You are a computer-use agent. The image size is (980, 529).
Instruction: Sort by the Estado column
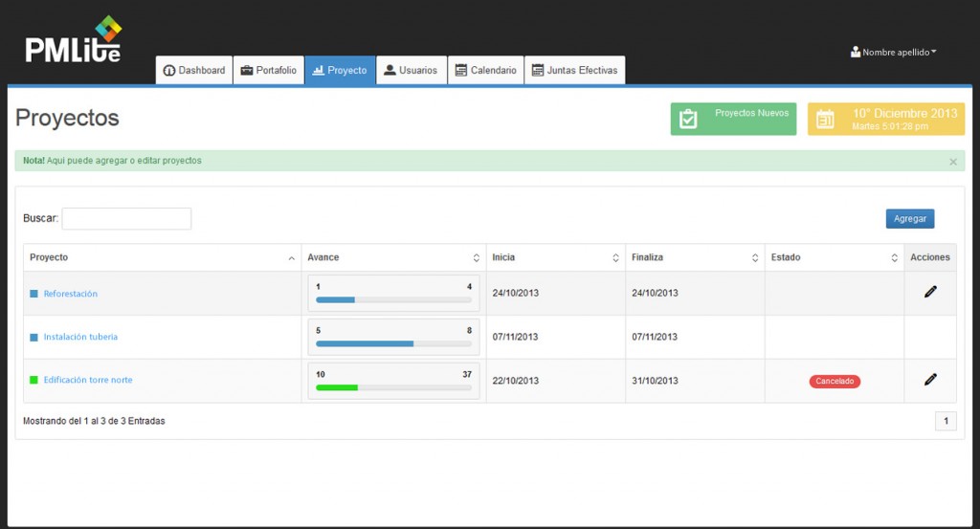click(x=835, y=257)
